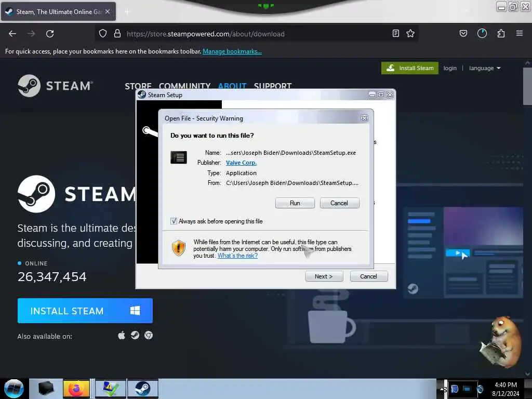532x399 pixels.
Task: Click the login link on Steam header
Action: coord(450,68)
